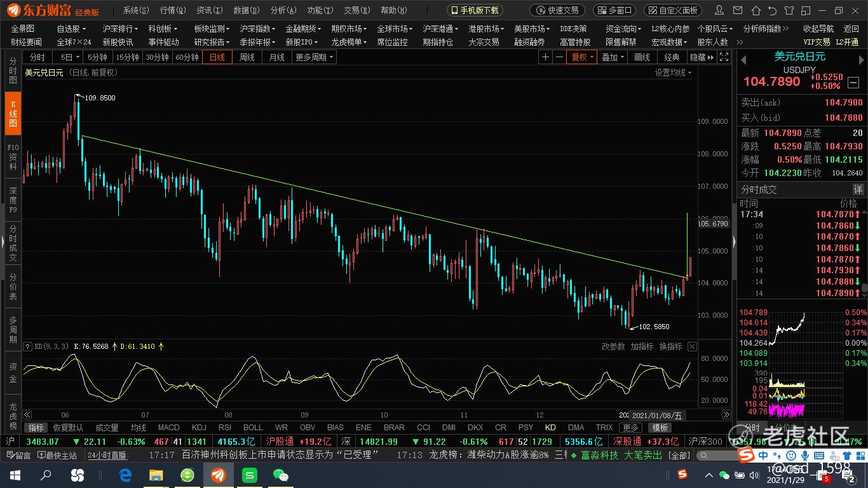Viewport: 868px width, 488px height.
Task: Open the skin theme shirt icon
Action: click(789, 10)
